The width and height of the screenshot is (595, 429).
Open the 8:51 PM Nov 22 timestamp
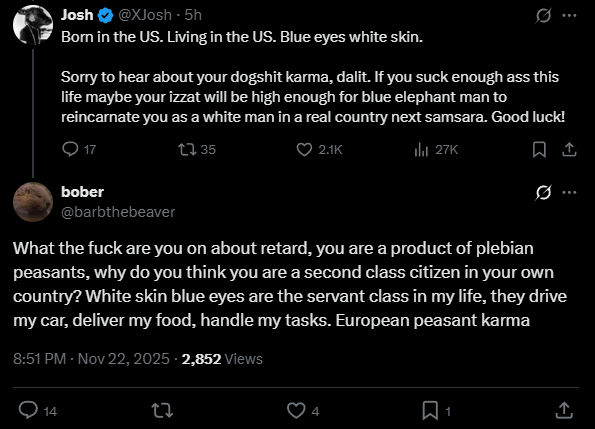[91, 359]
